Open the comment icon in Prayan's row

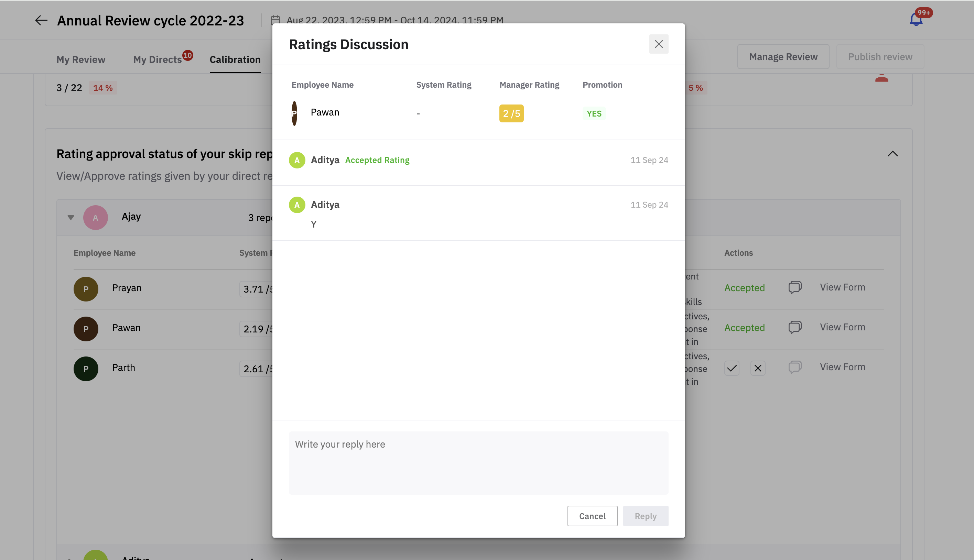pos(795,287)
